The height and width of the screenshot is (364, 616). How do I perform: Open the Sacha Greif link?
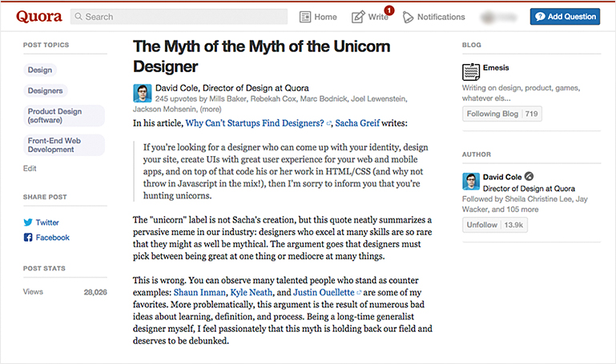tap(357, 123)
